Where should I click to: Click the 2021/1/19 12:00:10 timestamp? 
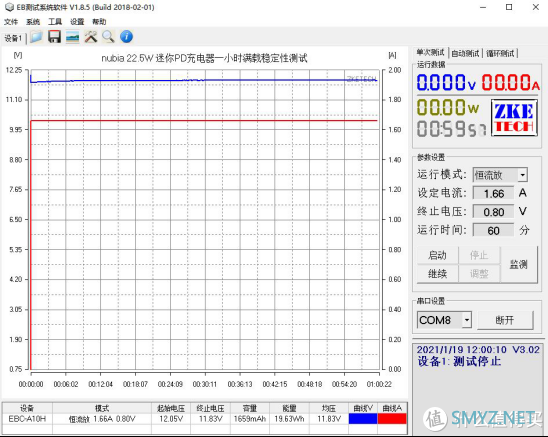(461, 350)
